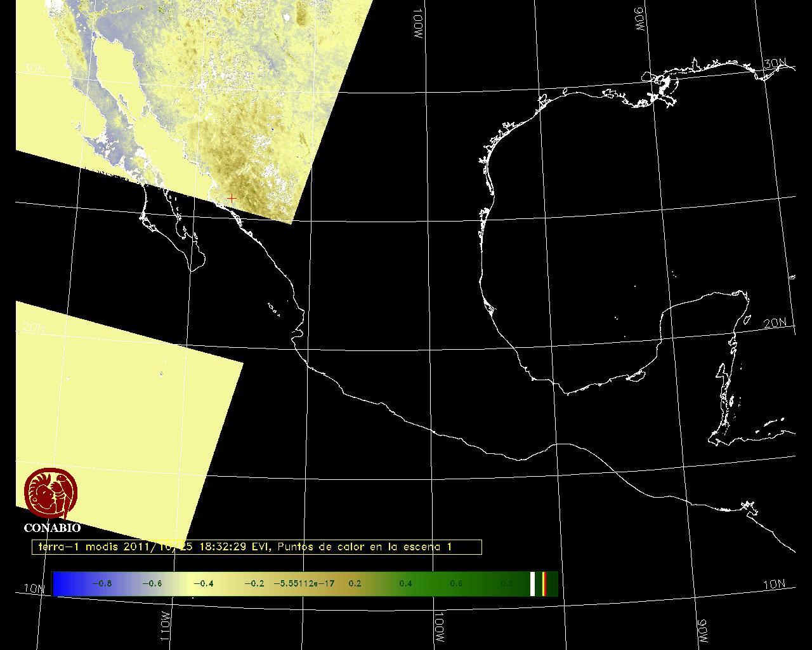Click the CONABIO circular red logo
Screen dimensions: 812x650
pyautogui.click(x=51, y=493)
